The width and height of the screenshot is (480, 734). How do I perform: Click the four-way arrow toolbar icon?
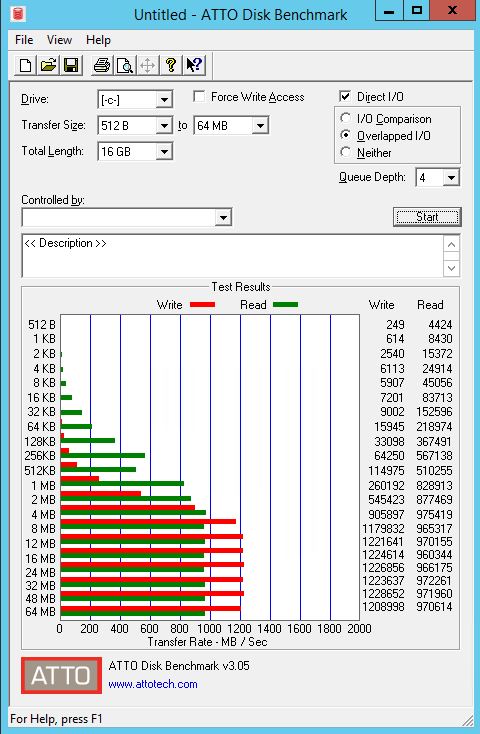[147, 65]
